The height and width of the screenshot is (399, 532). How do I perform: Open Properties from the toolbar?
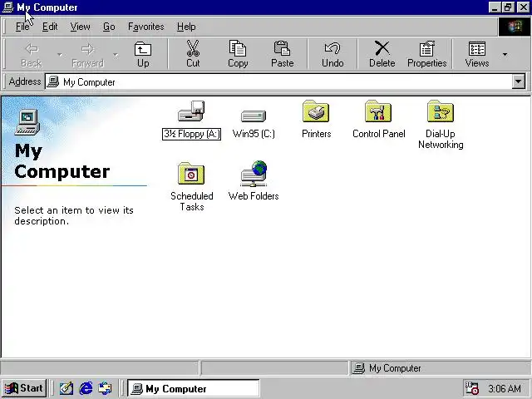point(426,54)
